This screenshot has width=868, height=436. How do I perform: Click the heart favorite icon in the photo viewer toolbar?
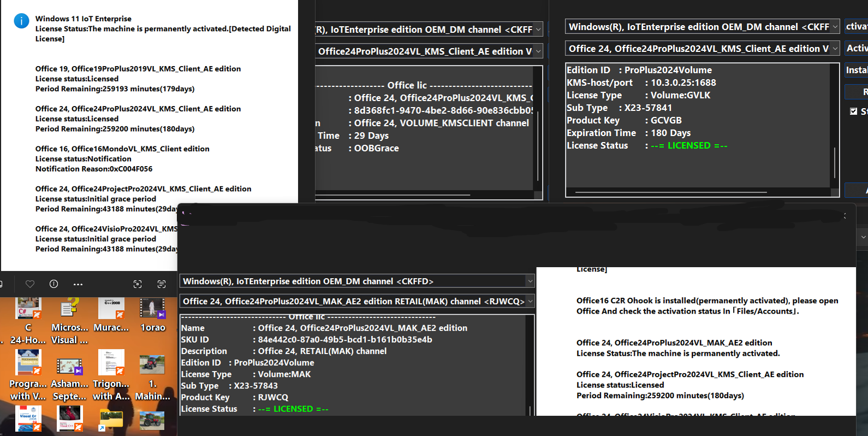pos(30,284)
